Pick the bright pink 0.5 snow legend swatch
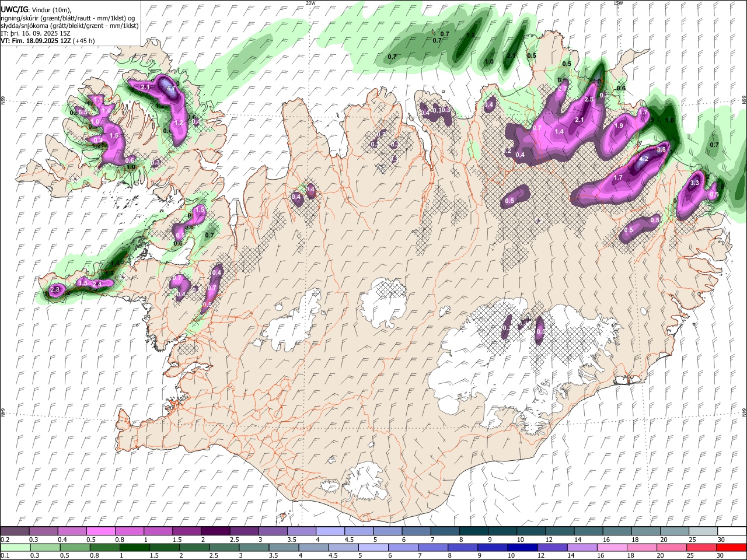This screenshot has width=747, height=560. (x=101, y=531)
